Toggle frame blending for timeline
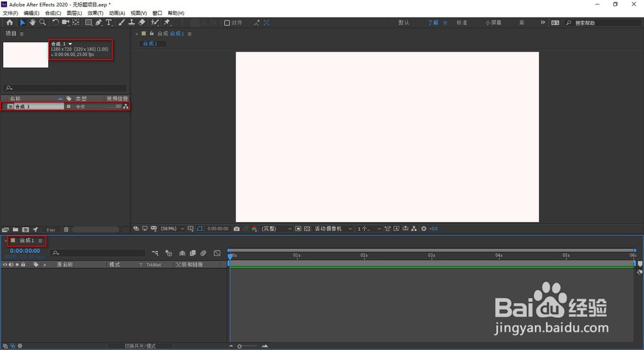Screen dimensions: 644x350 point(193,253)
